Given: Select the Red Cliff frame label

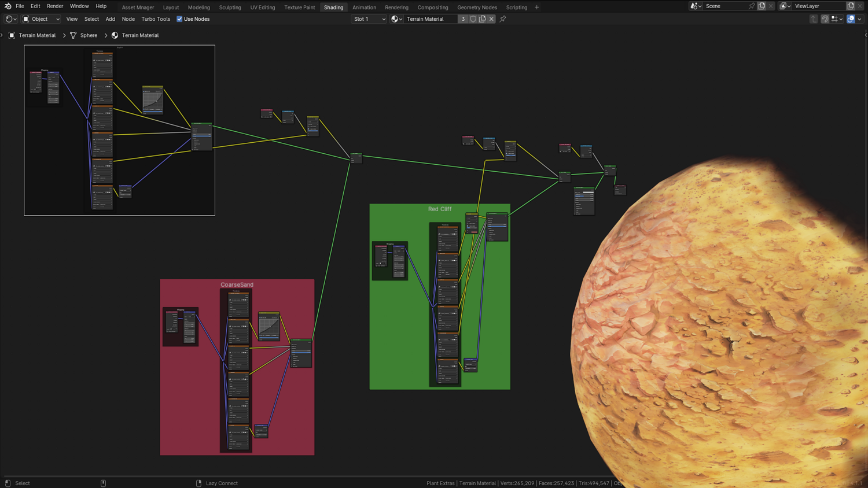Looking at the screenshot, I should point(440,209).
